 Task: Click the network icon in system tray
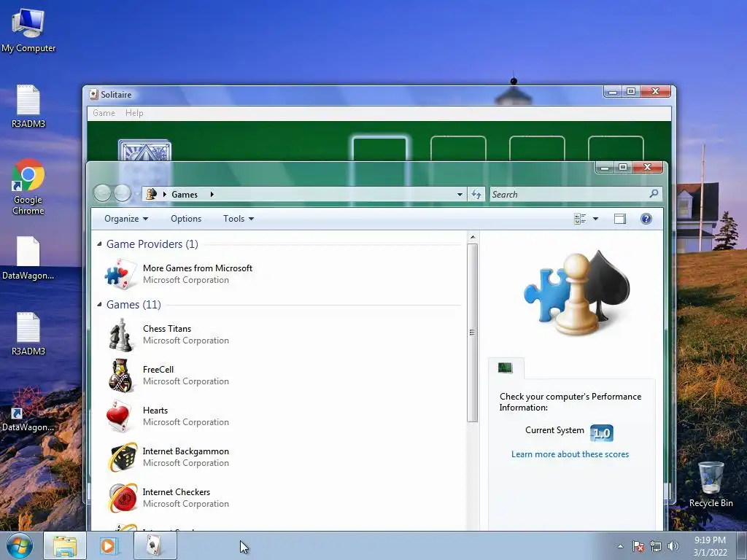click(656, 546)
